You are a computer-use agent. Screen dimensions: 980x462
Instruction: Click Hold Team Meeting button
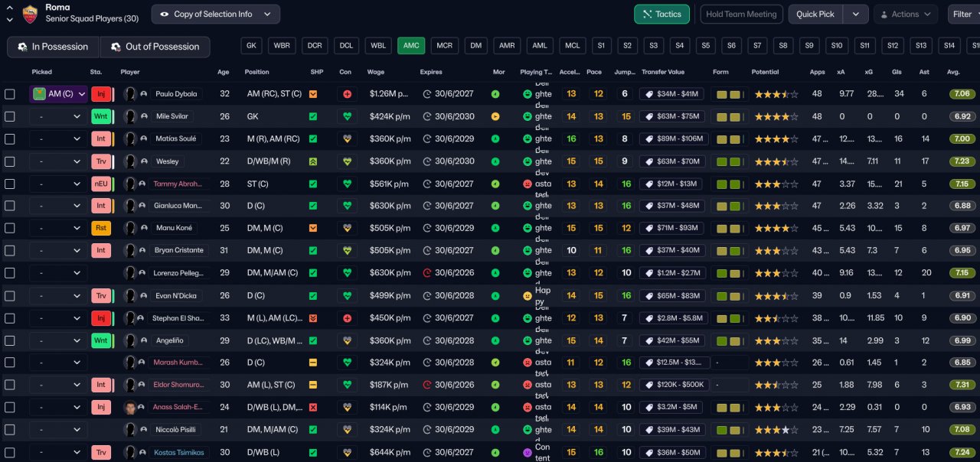(740, 14)
